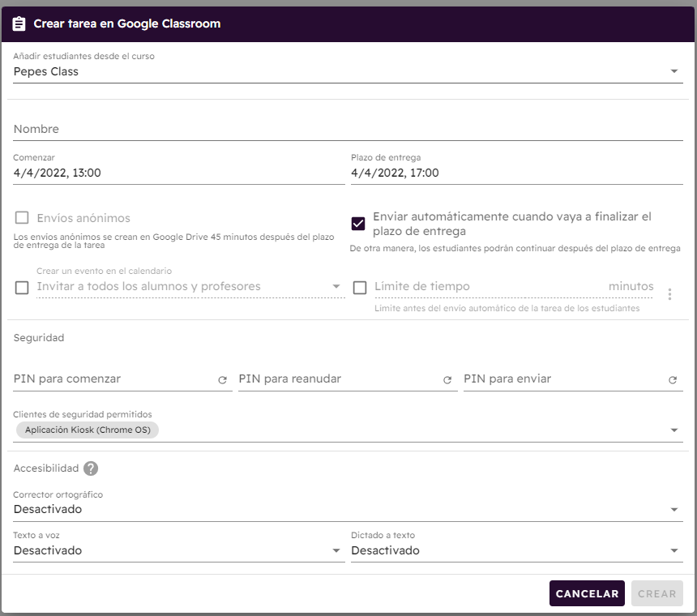Click the Nombre input field
This screenshot has width=697, height=616.
pyautogui.click(x=348, y=130)
